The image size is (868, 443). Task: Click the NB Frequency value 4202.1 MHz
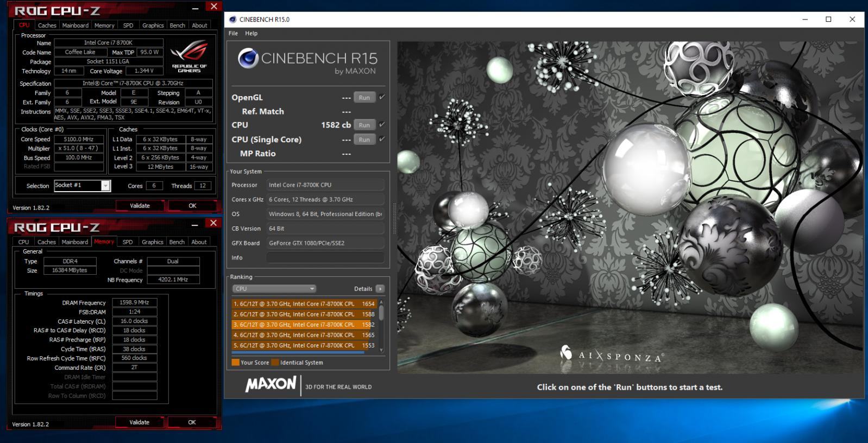pyautogui.click(x=173, y=280)
